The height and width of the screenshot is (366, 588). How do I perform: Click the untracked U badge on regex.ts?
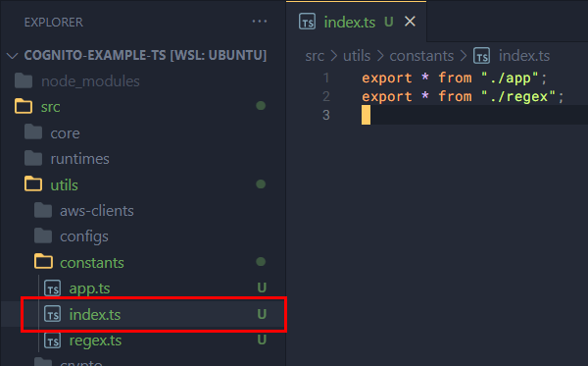click(262, 340)
